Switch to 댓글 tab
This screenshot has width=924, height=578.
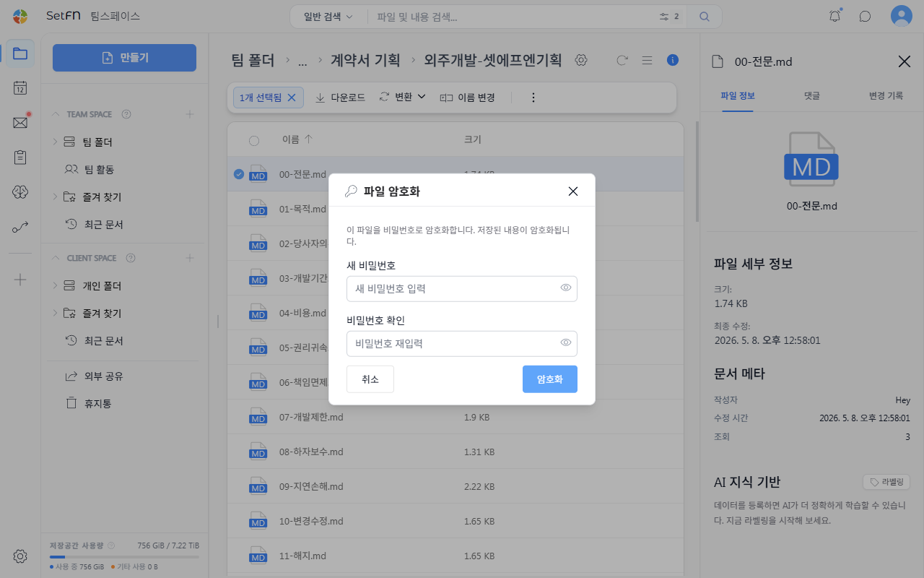[x=811, y=95]
